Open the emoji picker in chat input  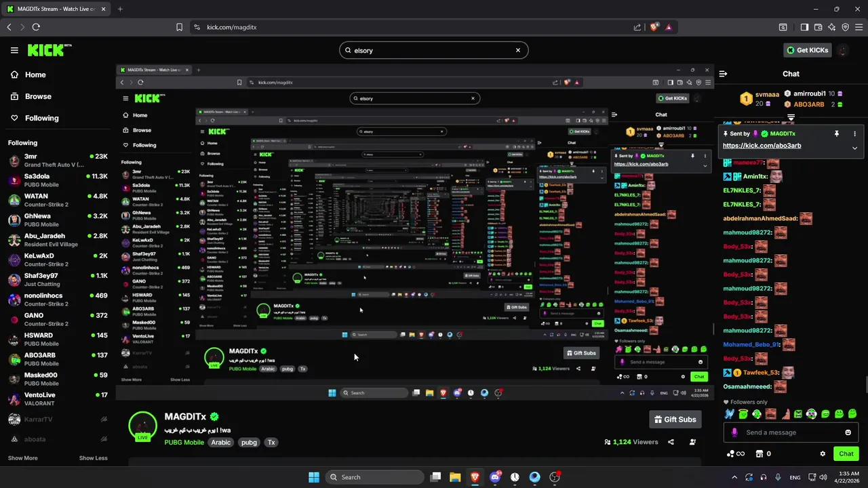click(848, 432)
